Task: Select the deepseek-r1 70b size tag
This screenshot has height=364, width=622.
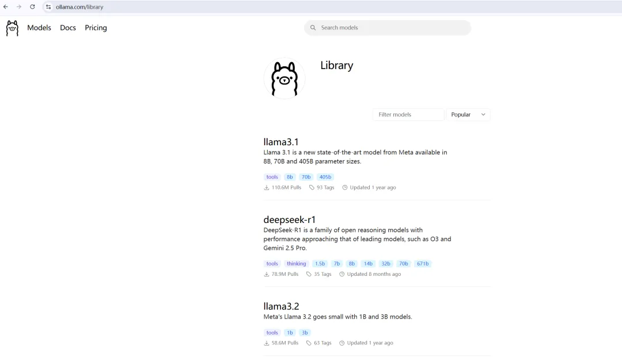Action: click(404, 264)
